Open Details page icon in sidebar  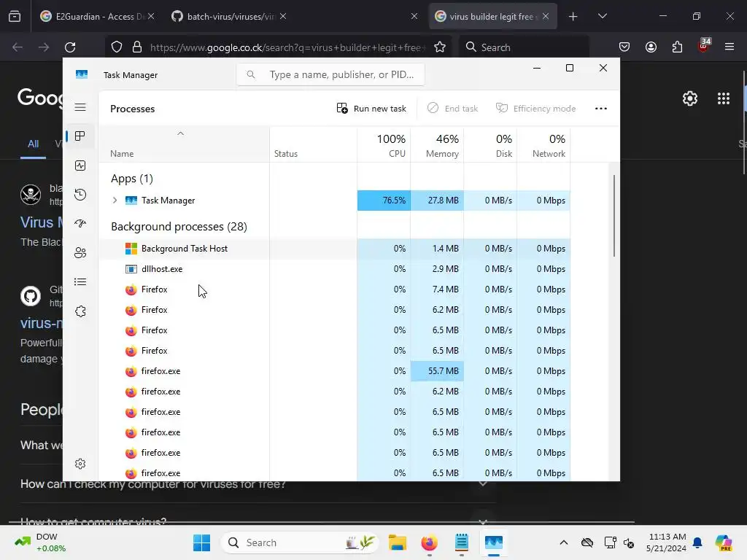tap(80, 282)
